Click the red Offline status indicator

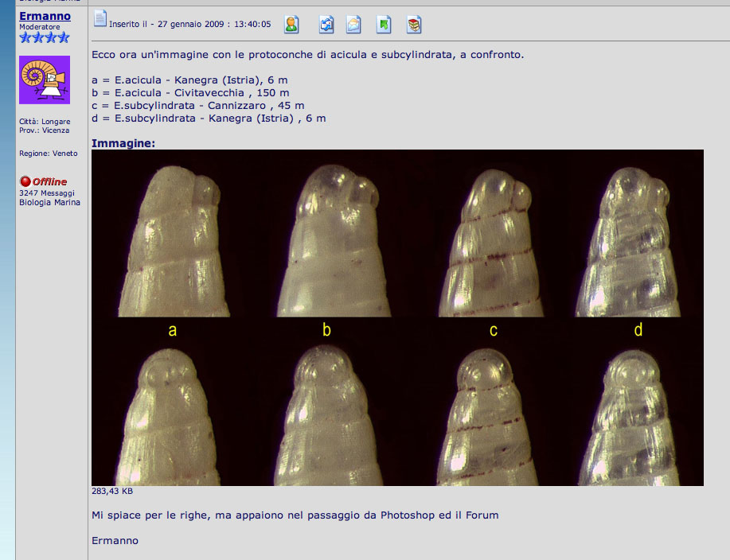43,181
